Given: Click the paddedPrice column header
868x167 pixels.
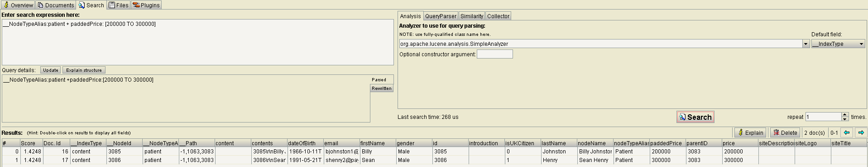Looking at the screenshot, I should tap(667, 143).
